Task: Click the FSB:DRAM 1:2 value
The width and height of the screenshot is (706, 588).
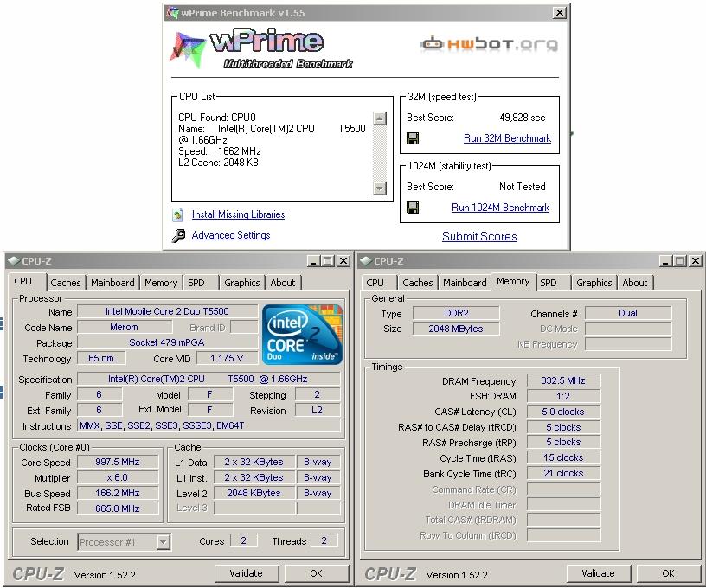Action: click(563, 396)
